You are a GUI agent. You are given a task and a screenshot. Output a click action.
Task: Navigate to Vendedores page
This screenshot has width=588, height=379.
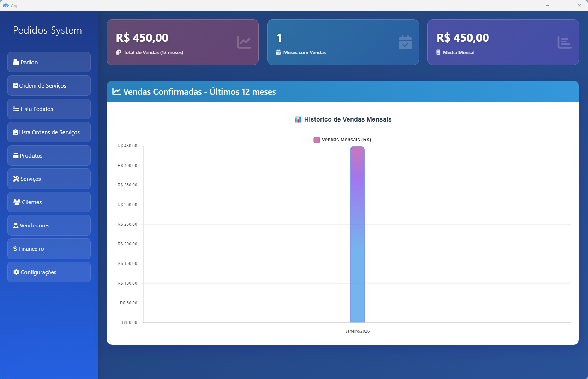point(49,225)
